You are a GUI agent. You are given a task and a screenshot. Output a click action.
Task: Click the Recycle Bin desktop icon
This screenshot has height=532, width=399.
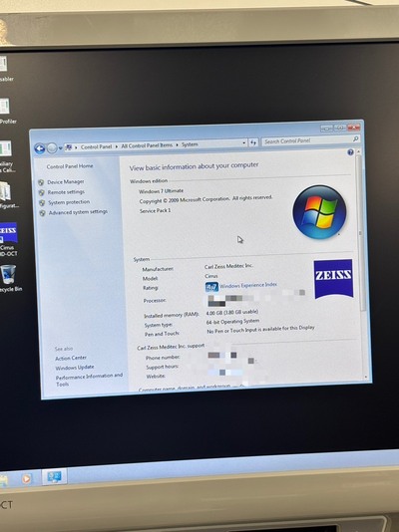(x=10, y=278)
